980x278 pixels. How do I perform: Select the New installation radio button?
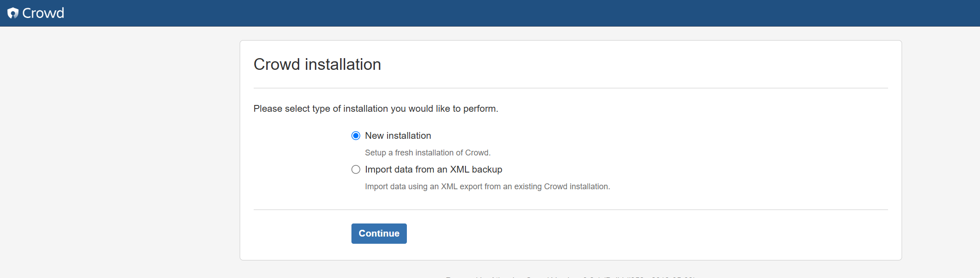point(356,136)
